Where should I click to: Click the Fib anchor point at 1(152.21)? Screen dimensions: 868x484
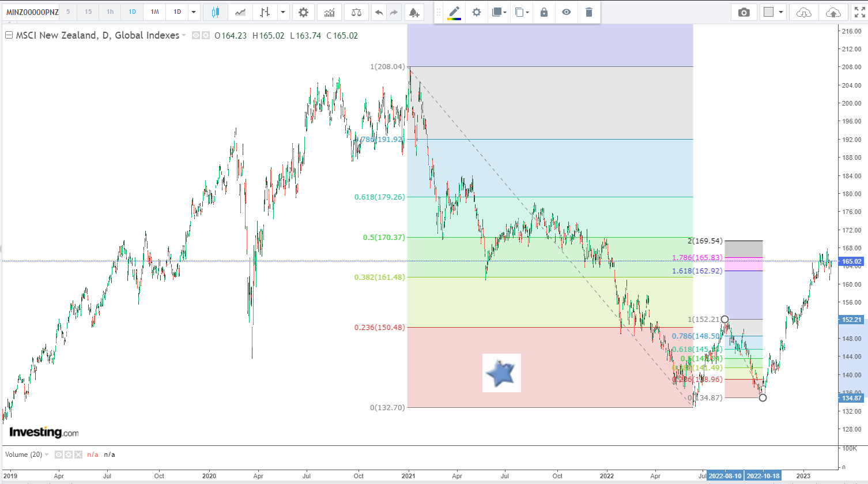[x=724, y=319]
